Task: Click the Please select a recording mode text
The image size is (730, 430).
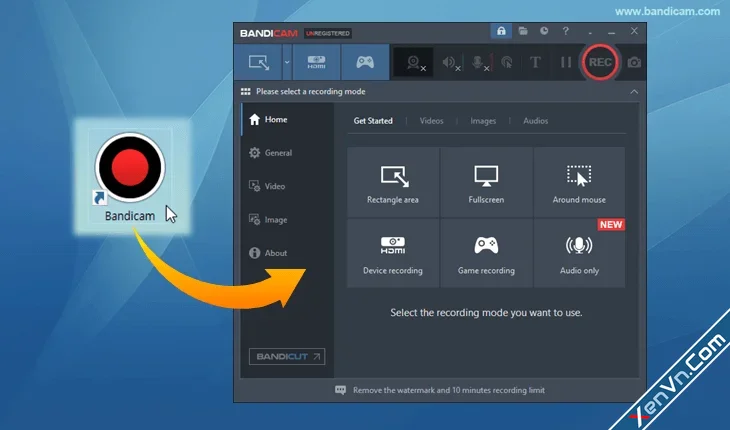Action: pyautogui.click(x=311, y=92)
